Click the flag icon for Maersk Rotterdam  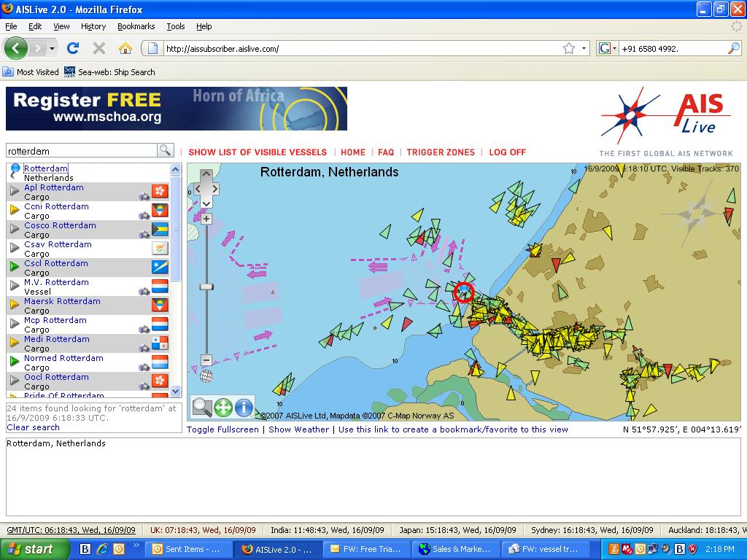tap(160, 305)
